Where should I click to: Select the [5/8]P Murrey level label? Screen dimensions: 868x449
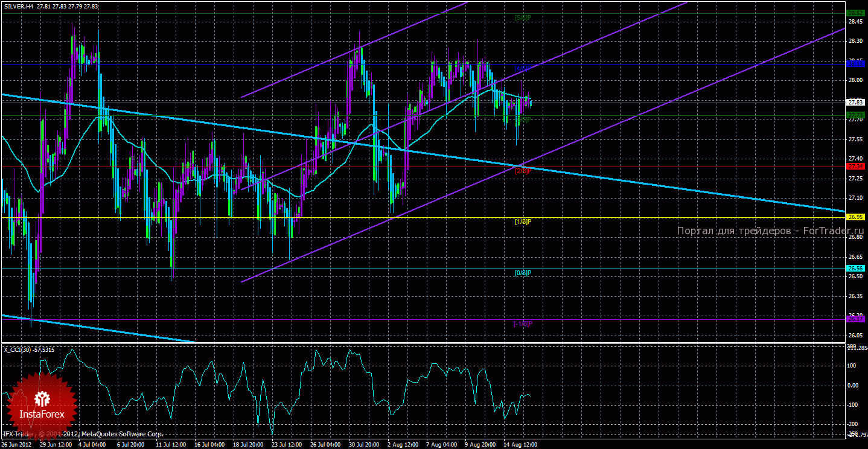(523, 18)
